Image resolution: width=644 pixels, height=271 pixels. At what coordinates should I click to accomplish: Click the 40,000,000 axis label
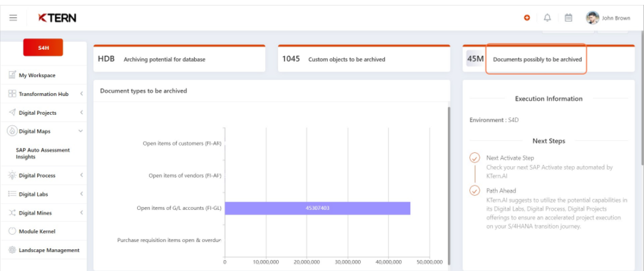388,261
